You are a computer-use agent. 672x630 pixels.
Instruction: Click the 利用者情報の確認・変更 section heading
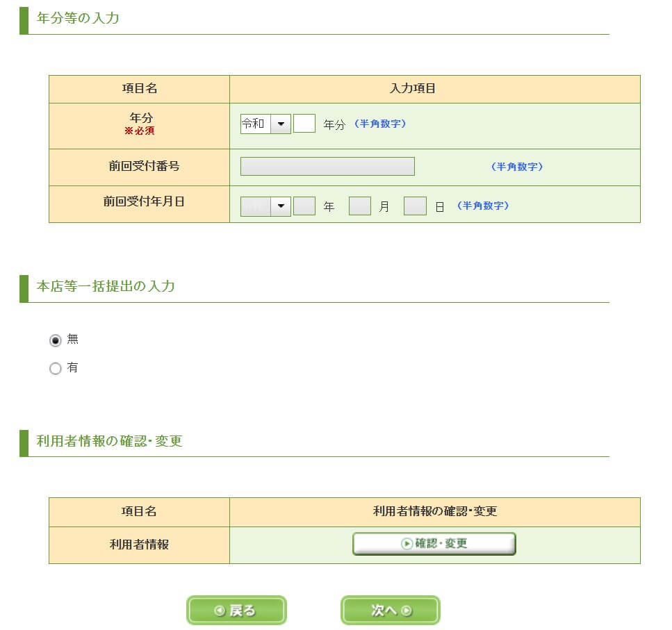(109, 441)
